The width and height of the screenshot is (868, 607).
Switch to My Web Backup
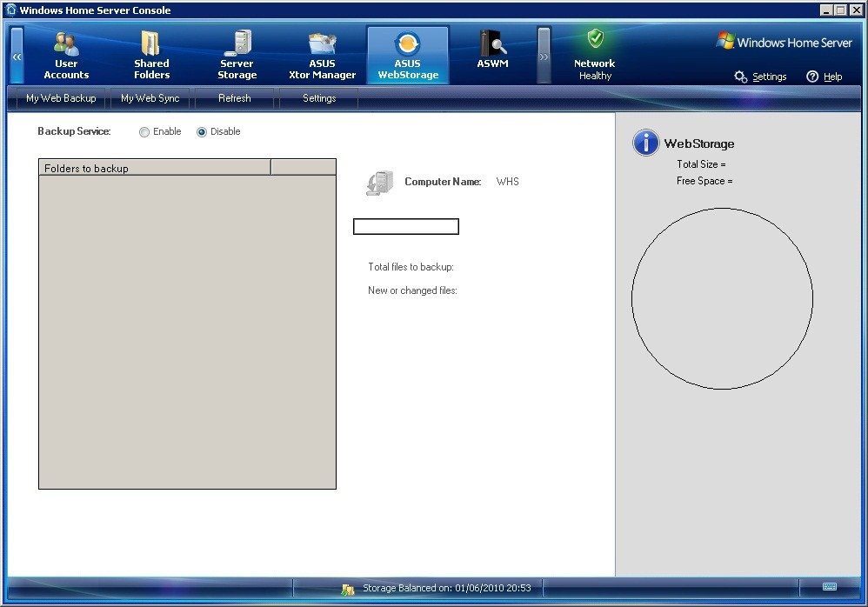click(x=61, y=98)
